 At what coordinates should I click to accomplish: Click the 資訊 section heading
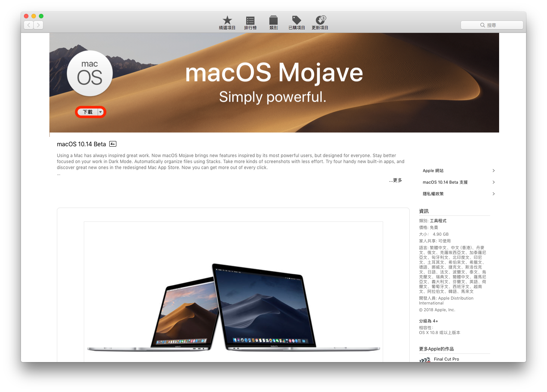click(424, 211)
